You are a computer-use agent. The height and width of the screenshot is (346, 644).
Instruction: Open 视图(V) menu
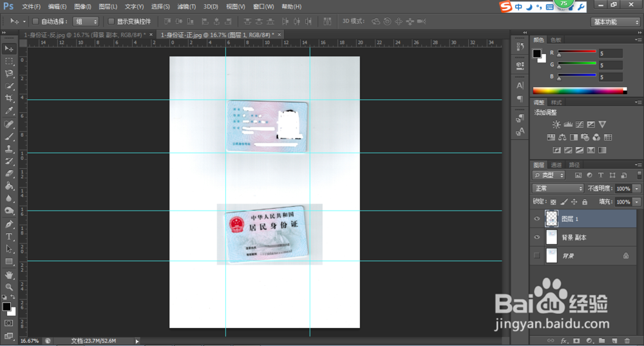tap(235, 6)
